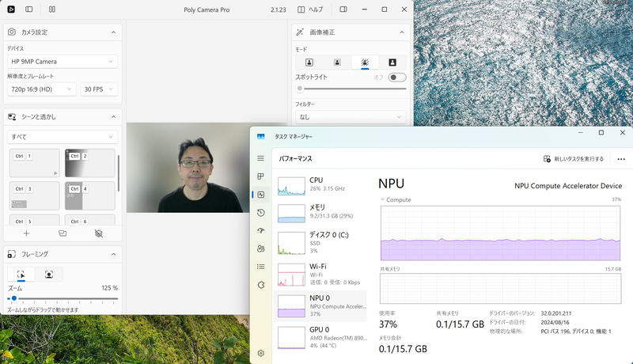
Task: Select the auto face framing mode icon
Action: tap(49, 275)
